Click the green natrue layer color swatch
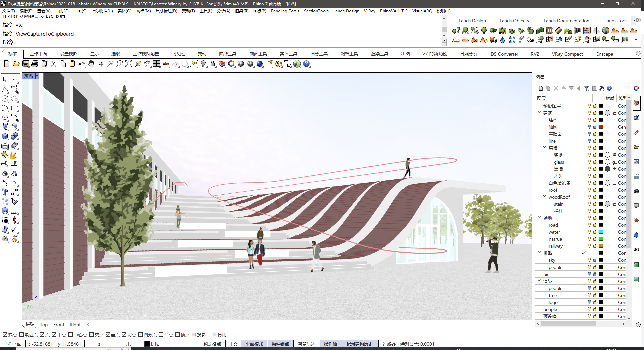644x350 pixels. [x=601, y=239]
